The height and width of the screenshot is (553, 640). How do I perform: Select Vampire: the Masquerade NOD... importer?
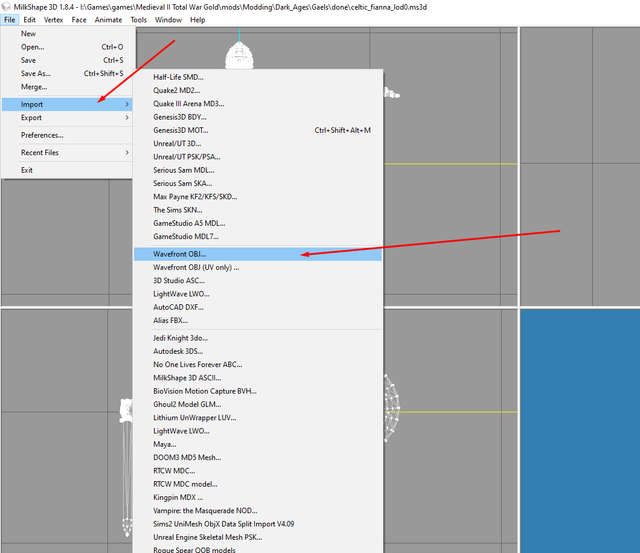258,511
